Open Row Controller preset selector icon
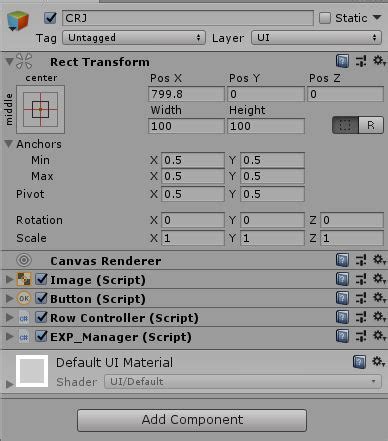This screenshot has width=388, height=441. (x=361, y=317)
